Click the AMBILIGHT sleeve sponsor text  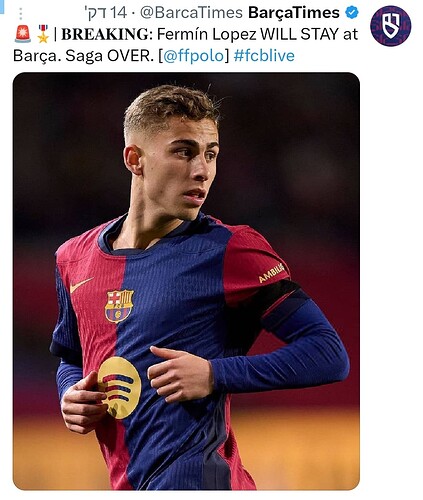272,273
